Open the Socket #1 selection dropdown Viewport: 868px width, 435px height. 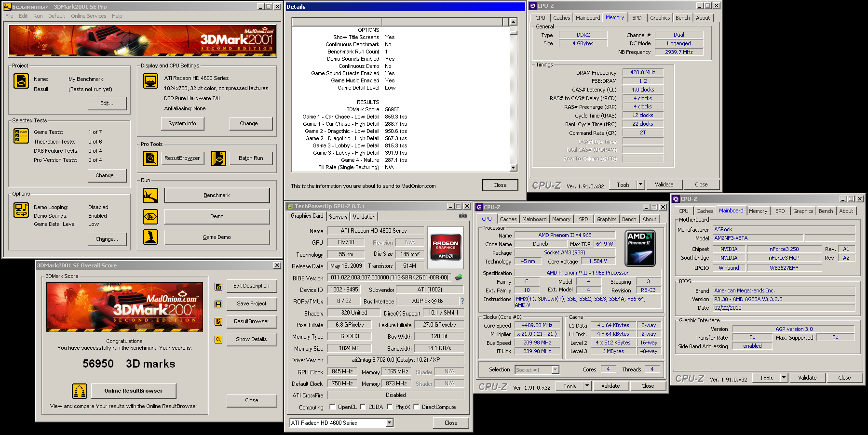[x=555, y=370]
